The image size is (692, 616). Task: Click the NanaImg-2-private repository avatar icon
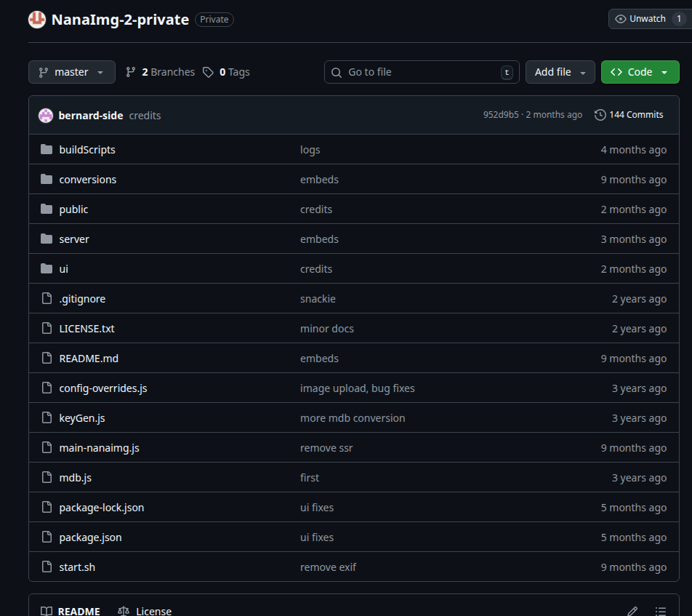click(x=37, y=20)
